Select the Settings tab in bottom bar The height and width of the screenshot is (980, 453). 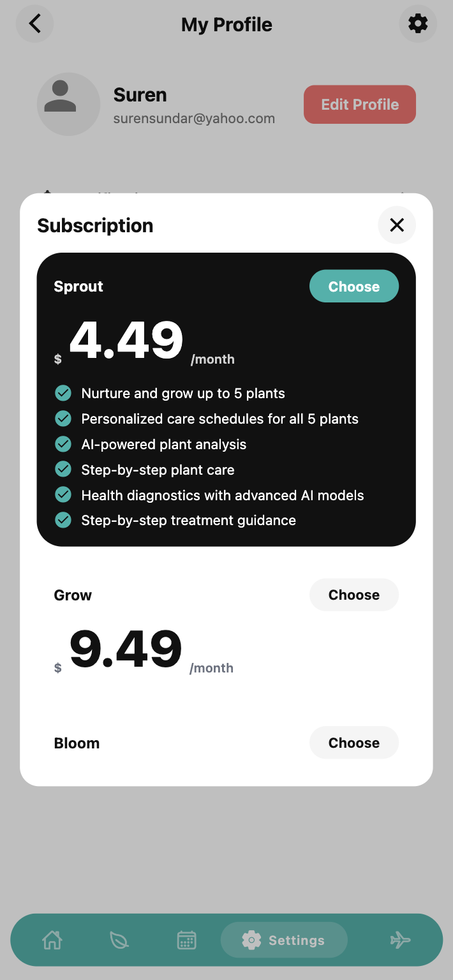click(x=283, y=940)
